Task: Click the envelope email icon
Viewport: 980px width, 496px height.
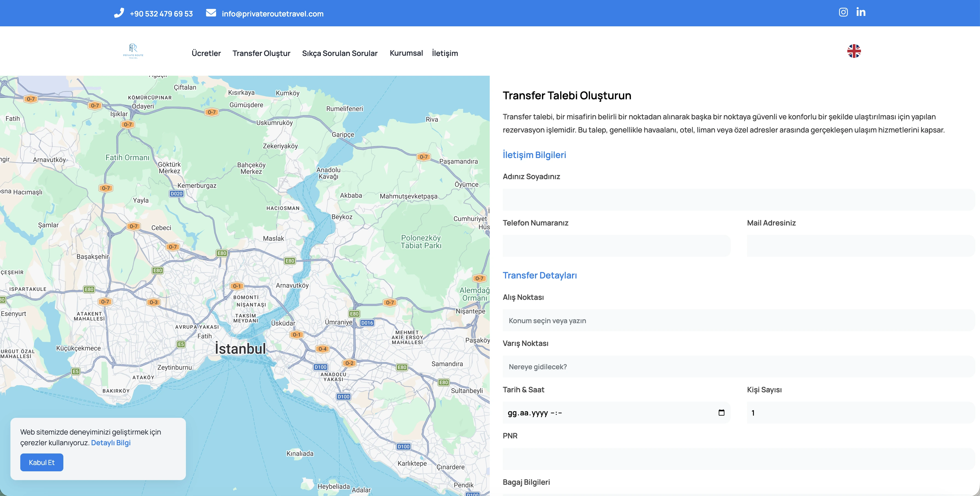Action: tap(211, 13)
